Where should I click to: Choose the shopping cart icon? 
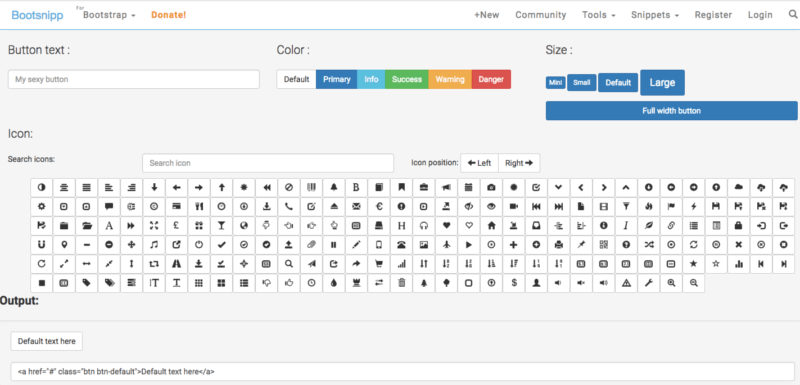pos(379,264)
